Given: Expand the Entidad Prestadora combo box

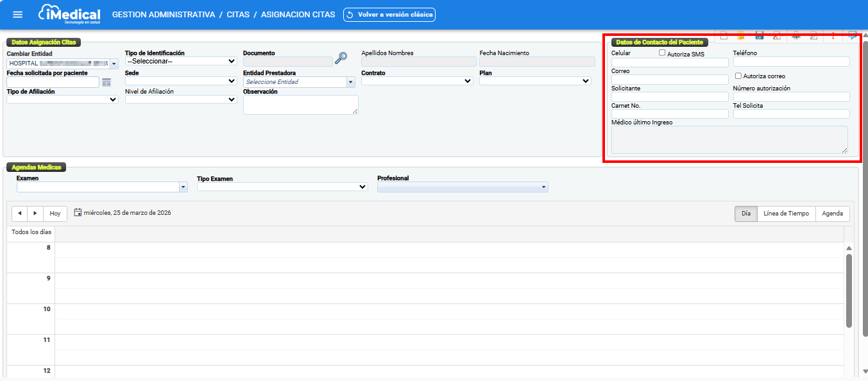Looking at the screenshot, I should click(350, 82).
